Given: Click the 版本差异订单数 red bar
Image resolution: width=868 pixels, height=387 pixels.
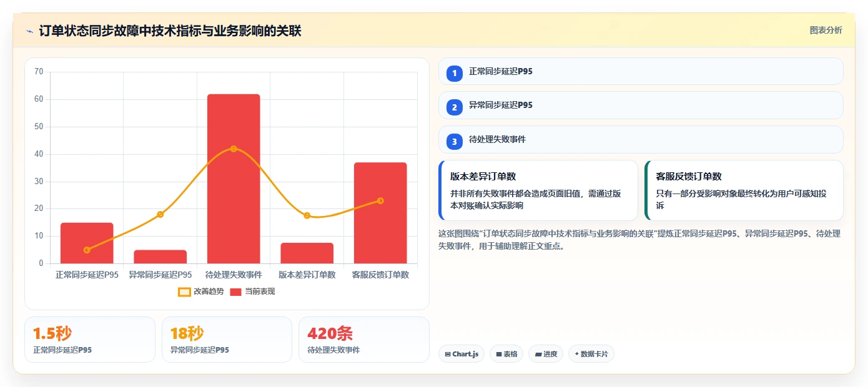Looking at the screenshot, I should 307,253.
